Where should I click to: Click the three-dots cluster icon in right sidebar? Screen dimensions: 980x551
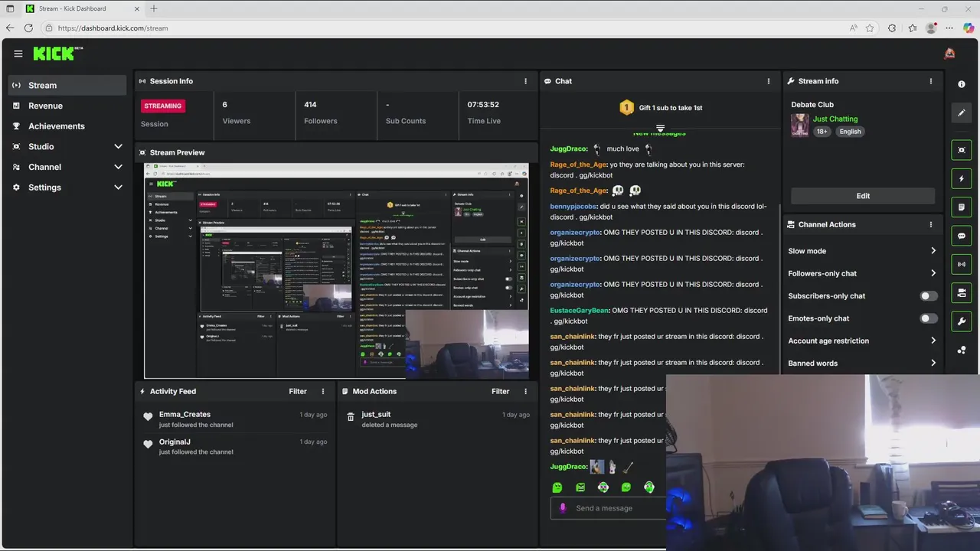tap(962, 350)
